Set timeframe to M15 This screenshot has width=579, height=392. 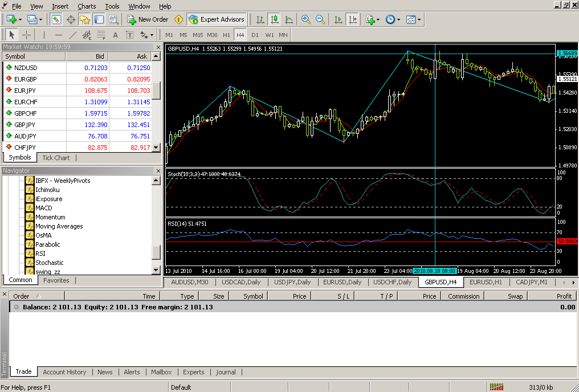(x=198, y=35)
